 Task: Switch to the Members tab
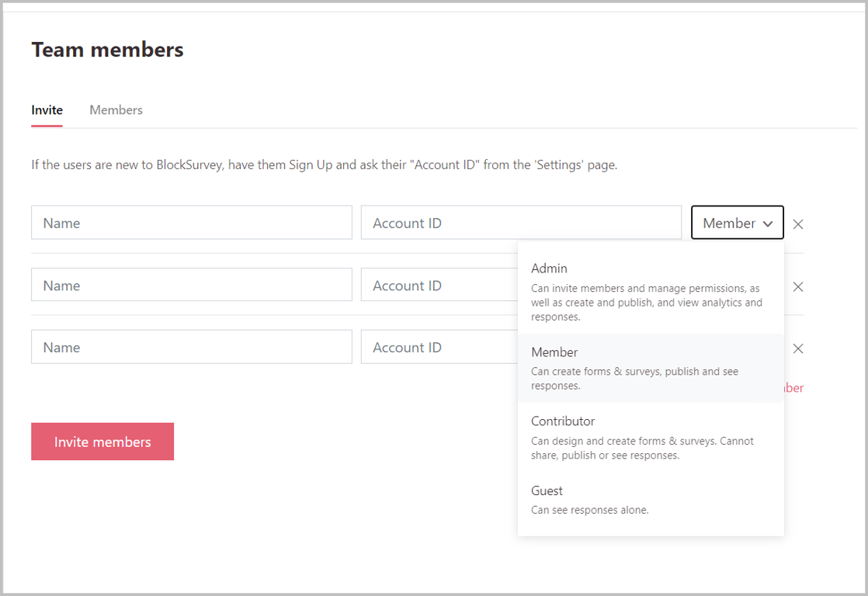[x=116, y=110]
